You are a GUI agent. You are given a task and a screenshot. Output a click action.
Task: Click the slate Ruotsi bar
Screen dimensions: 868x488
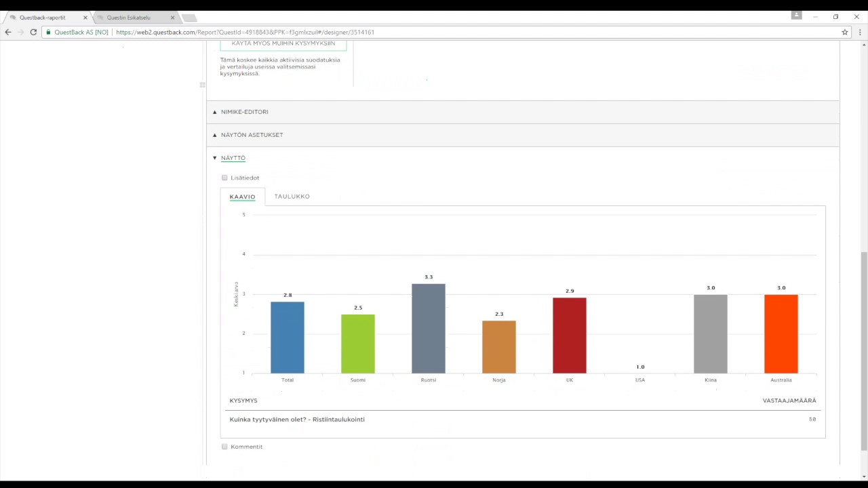click(429, 329)
